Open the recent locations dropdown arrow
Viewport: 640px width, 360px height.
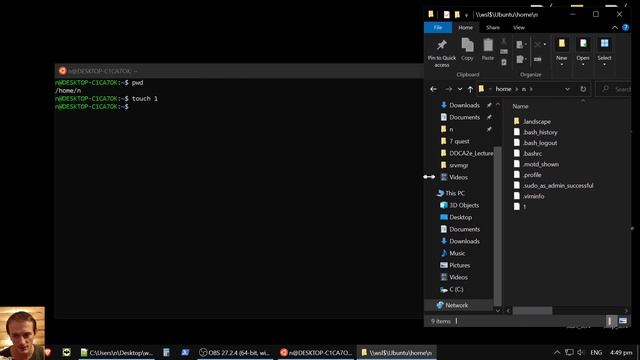coord(460,89)
